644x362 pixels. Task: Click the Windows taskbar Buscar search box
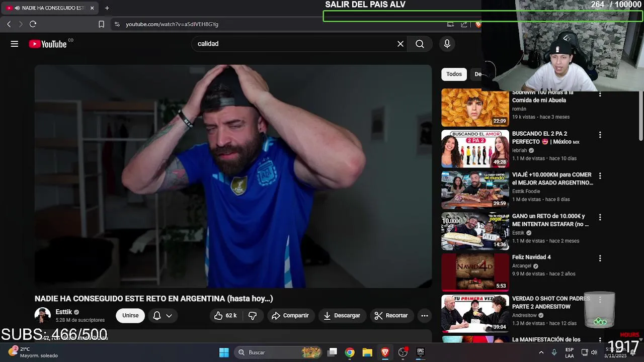pos(279,352)
